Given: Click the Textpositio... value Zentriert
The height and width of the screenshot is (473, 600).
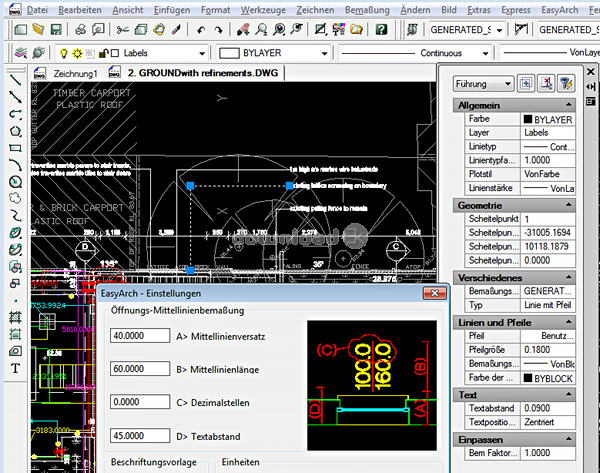Looking at the screenshot, I should click(x=548, y=422).
